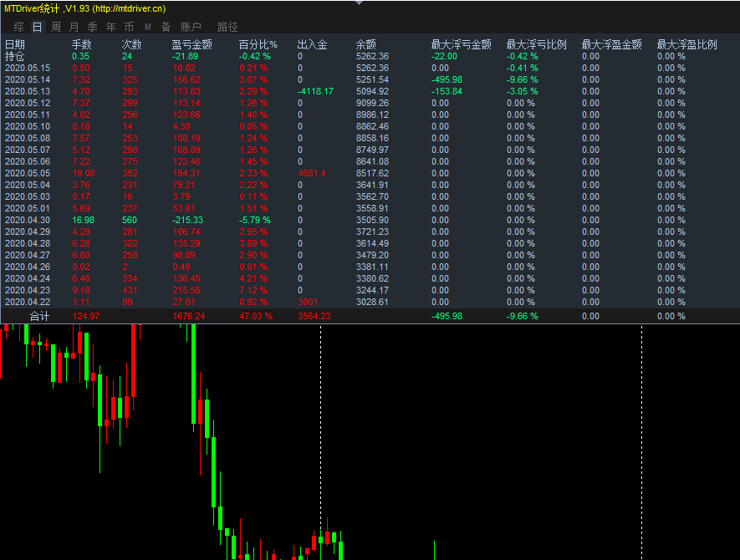Click the 手数 column header
This screenshot has width=740, height=560.
click(82, 45)
